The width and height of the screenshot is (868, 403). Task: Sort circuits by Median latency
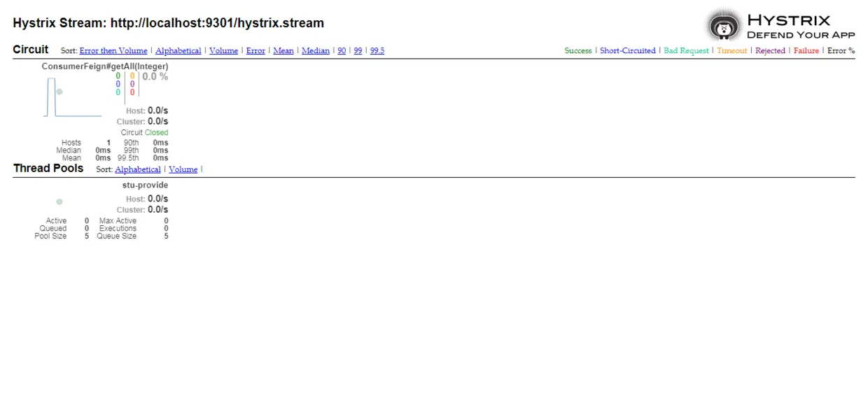[316, 51]
